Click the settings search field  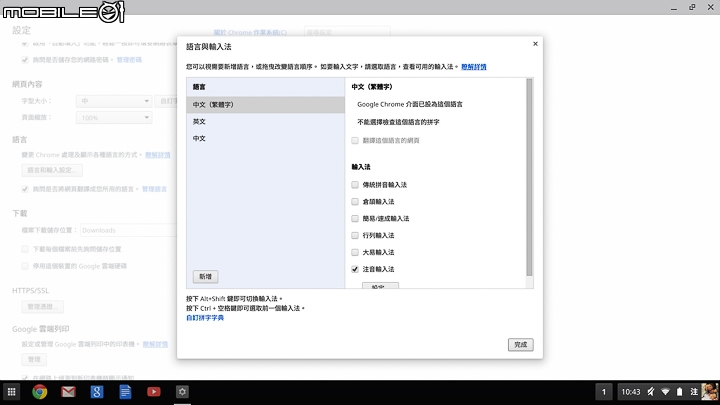pyautogui.click(x=347, y=32)
